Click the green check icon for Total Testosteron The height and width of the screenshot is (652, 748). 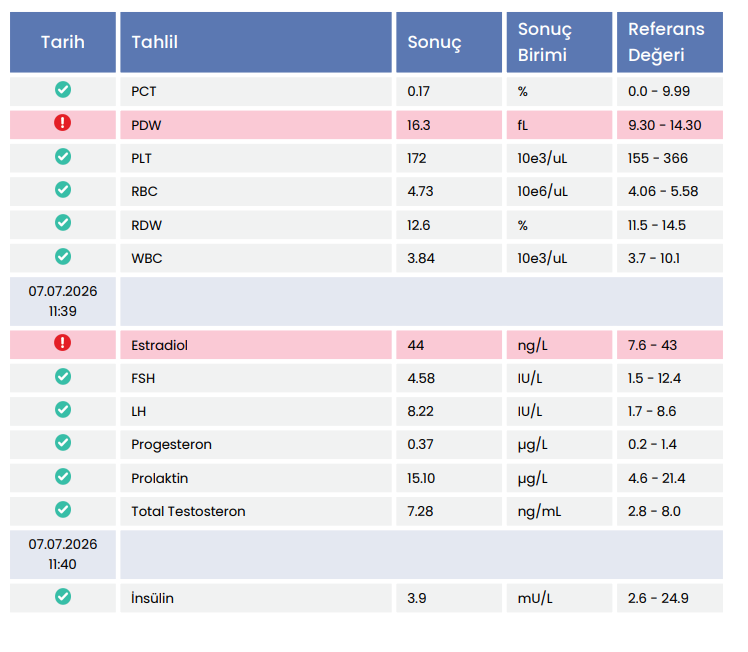(x=62, y=510)
